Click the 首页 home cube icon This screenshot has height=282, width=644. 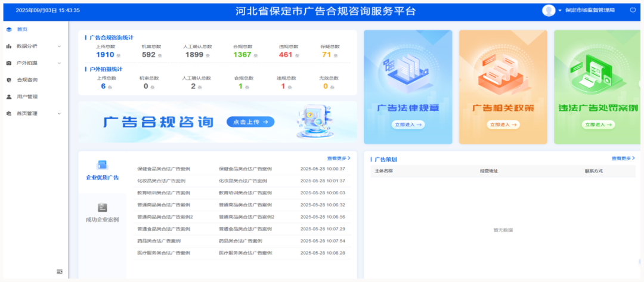pos(9,30)
